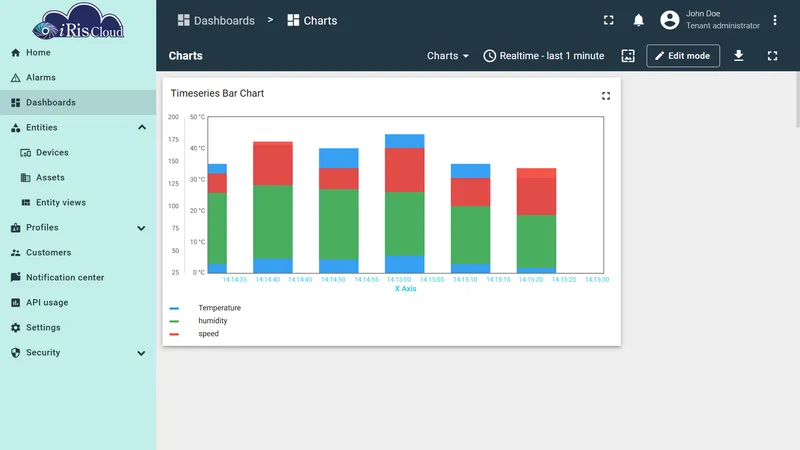Click the Edit mode button
Viewport: 800px width, 450px height.
(x=683, y=56)
